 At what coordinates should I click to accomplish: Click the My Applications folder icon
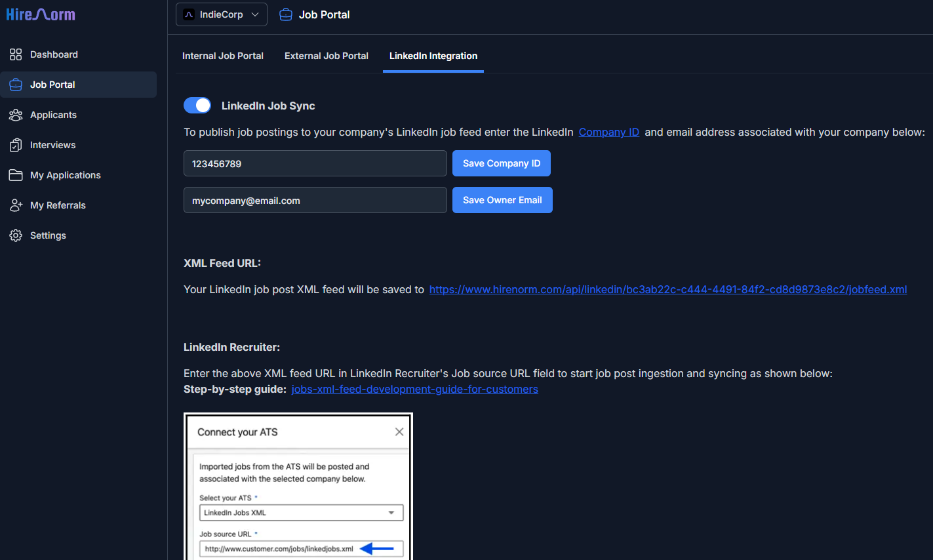tap(16, 175)
